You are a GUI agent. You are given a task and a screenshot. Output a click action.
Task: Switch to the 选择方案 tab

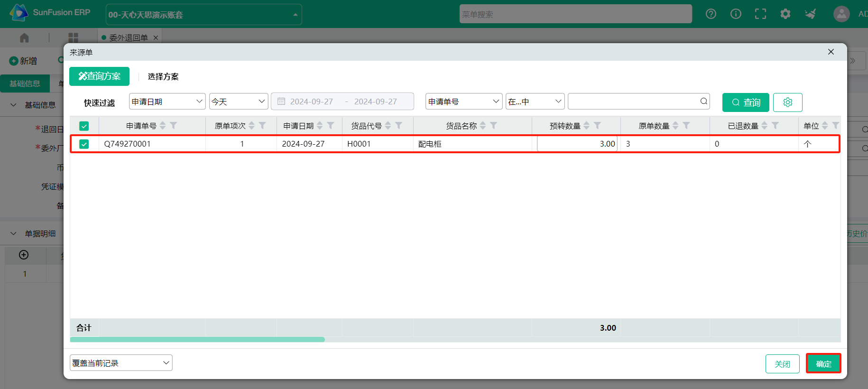pyautogui.click(x=163, y=76)
